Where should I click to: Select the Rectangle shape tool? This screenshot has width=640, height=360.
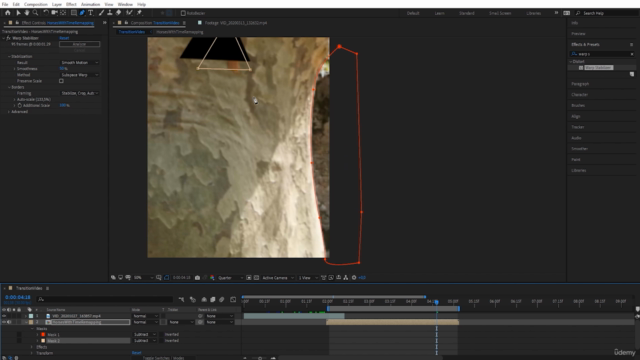pyautogui.click(x=74, y=13)
